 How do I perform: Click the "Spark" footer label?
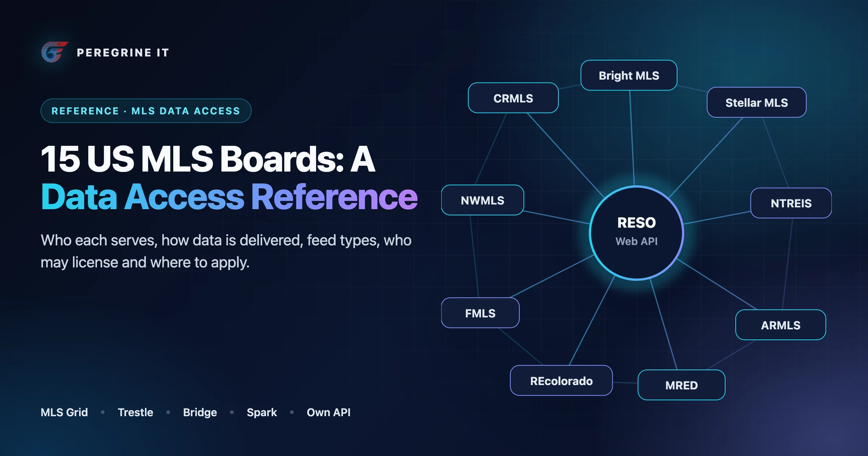tap(262, 412)
